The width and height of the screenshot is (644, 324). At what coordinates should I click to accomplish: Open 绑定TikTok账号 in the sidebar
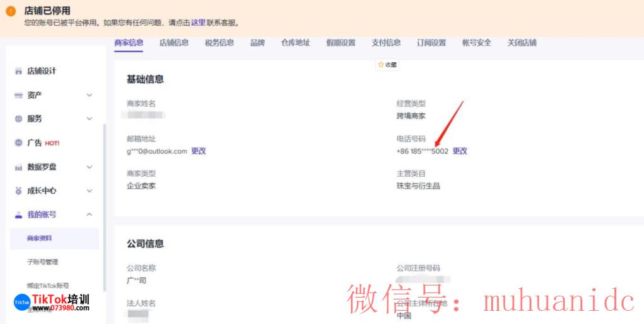[x=48, y=286]
